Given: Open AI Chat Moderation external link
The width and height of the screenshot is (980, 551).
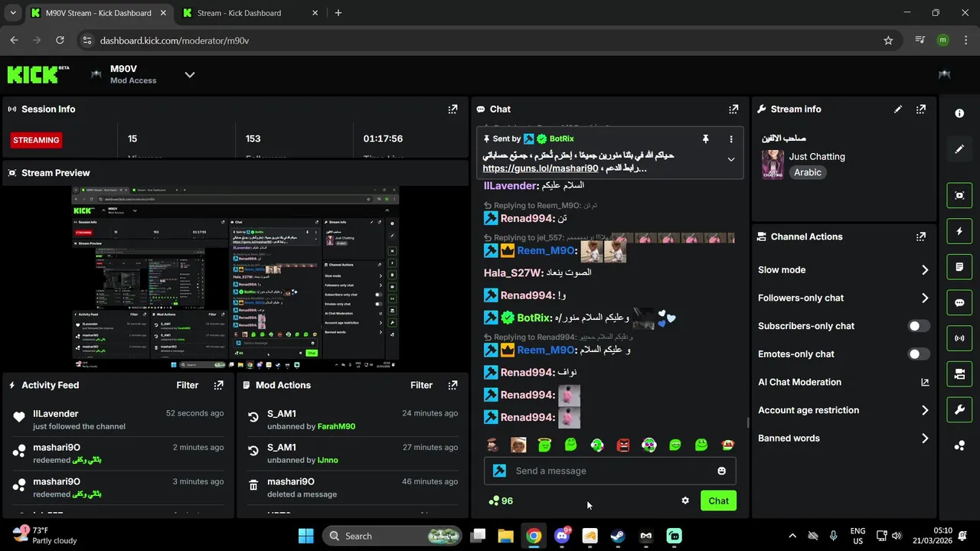Looking at the screenshot, I should click(924, 383).
